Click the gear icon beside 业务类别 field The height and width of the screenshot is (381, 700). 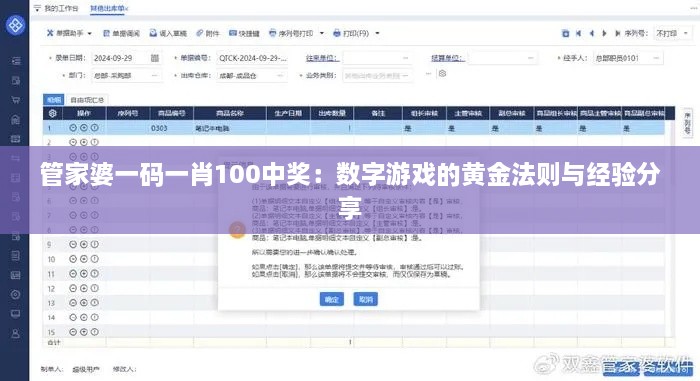442,74
